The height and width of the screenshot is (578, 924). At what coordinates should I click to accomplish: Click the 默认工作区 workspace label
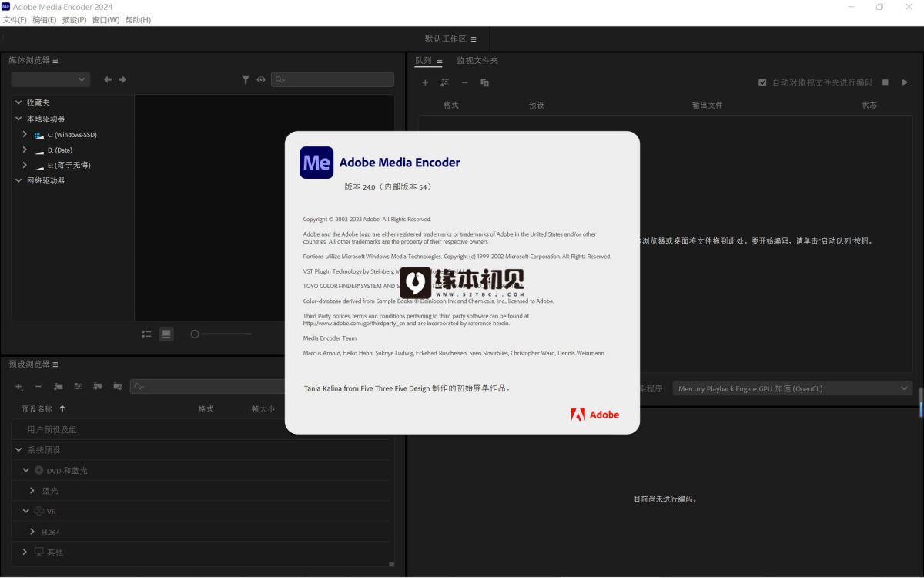446,39
